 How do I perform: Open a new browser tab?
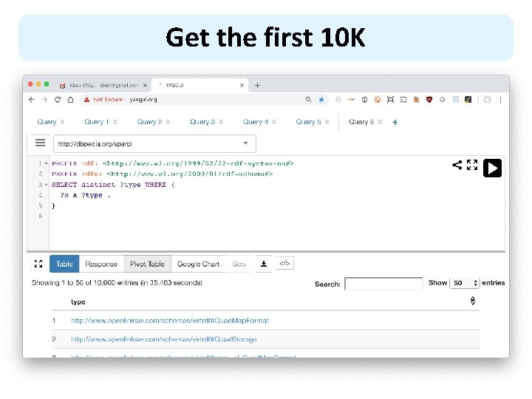coord(257,85)
